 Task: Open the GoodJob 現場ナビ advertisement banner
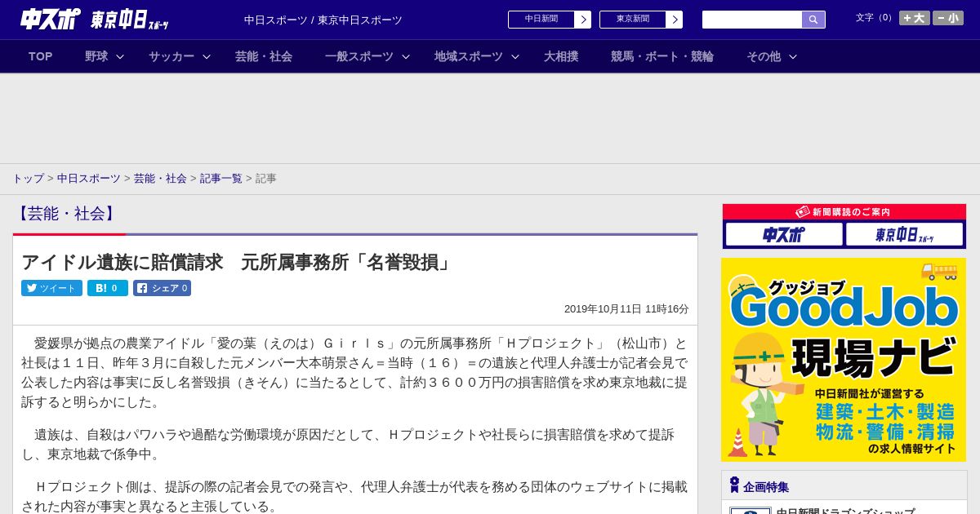click(844, 360)
